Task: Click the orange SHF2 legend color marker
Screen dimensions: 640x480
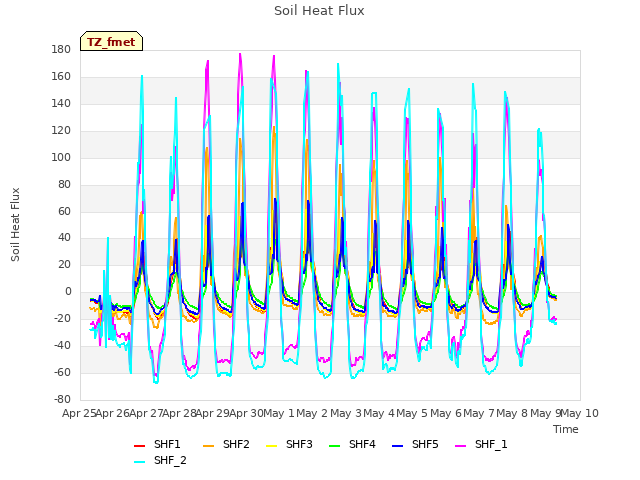Action: [x=209, y=446]
